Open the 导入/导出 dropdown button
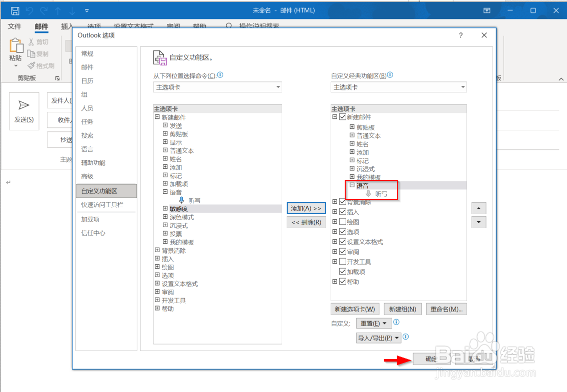 [x=378, y=338]
